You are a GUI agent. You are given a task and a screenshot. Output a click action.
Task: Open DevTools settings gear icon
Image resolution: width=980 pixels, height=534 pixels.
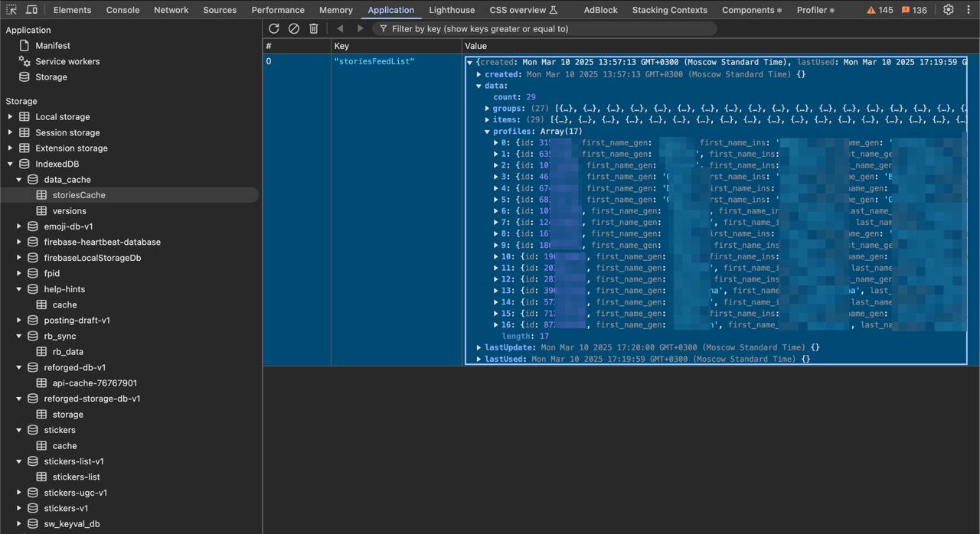(x=948, y=10)
